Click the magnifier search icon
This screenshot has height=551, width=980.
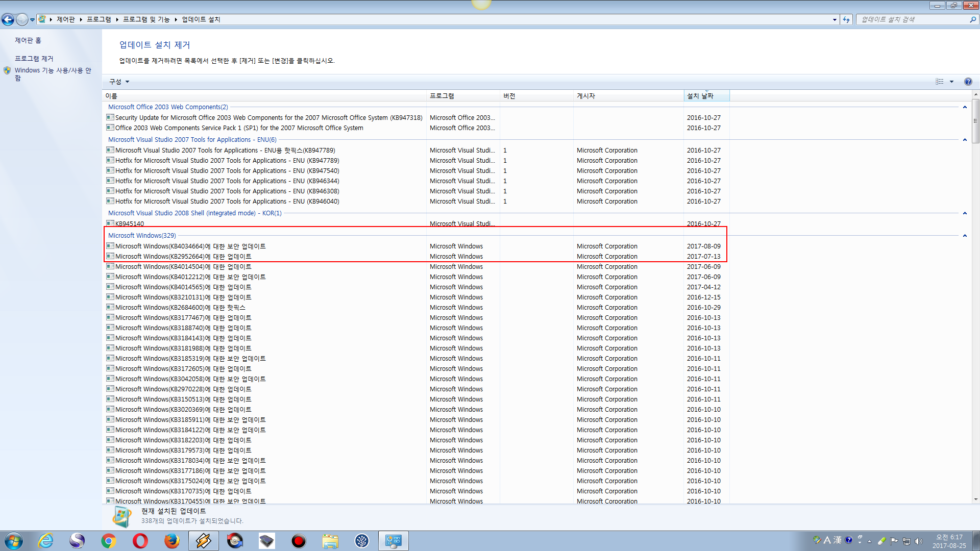973,19
